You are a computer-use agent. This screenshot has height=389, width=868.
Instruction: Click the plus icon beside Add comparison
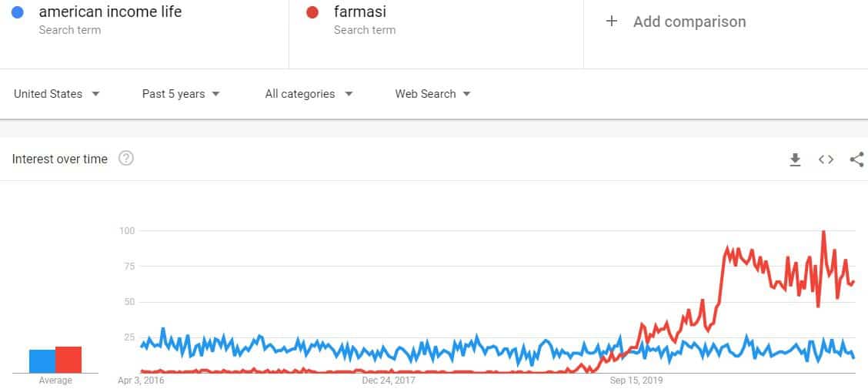[x=611, y=21]
